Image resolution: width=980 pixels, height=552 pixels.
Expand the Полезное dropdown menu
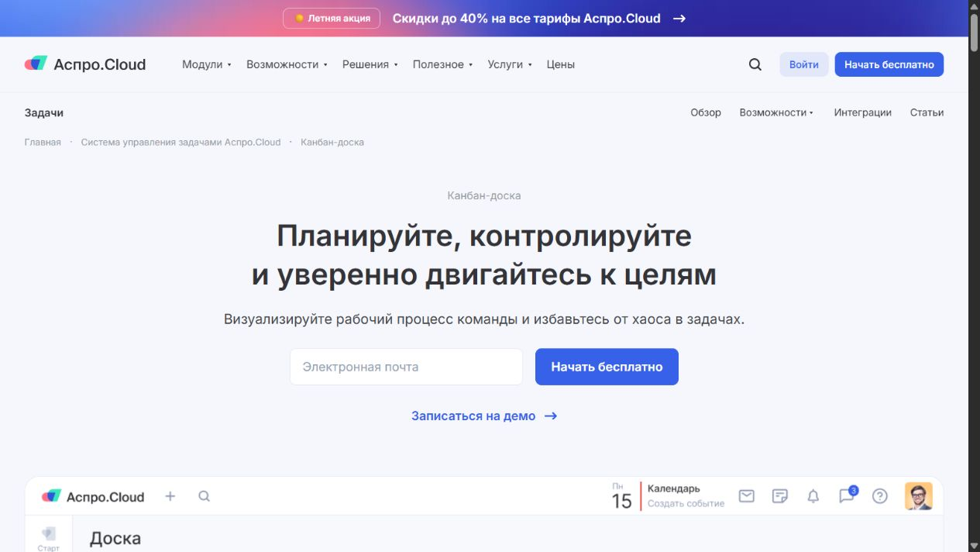click(443, 64)
